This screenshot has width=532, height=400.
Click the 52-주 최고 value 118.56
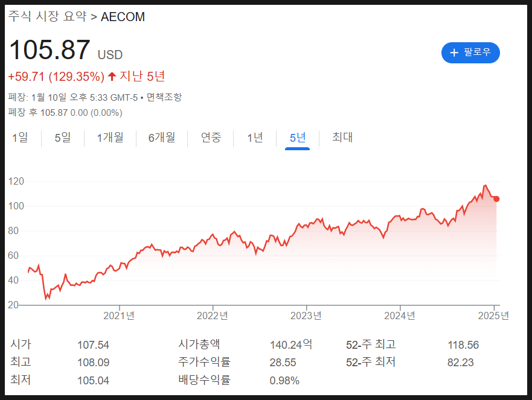(x=463, y=345)
